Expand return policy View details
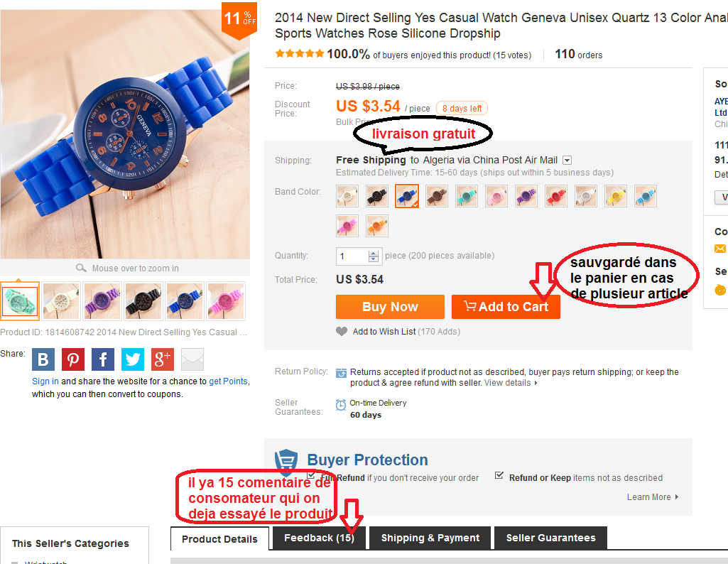Screen dimensions: 728x564 coord(511,383)
